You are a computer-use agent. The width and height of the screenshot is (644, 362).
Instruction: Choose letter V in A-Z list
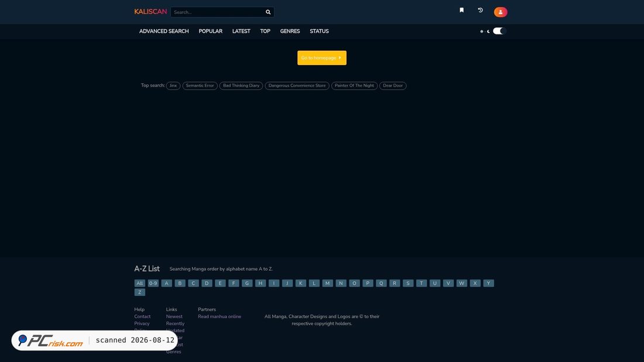[448, 283]
